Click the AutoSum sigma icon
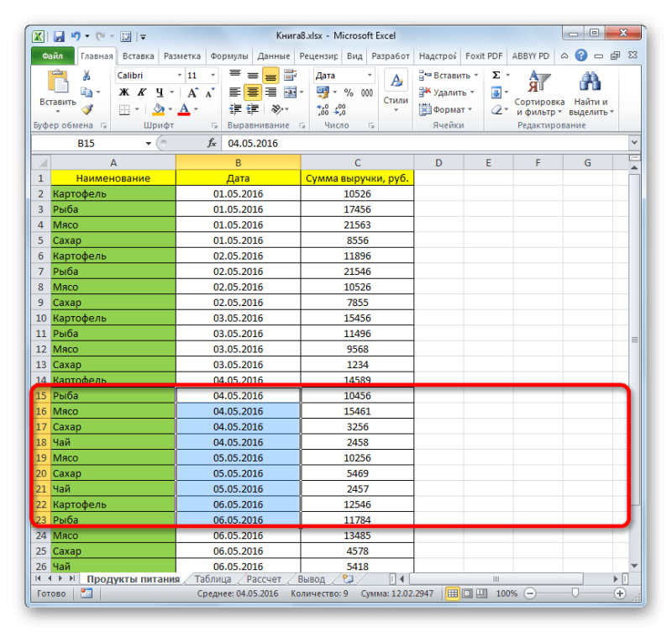672x633 pixels. [496, 76]
